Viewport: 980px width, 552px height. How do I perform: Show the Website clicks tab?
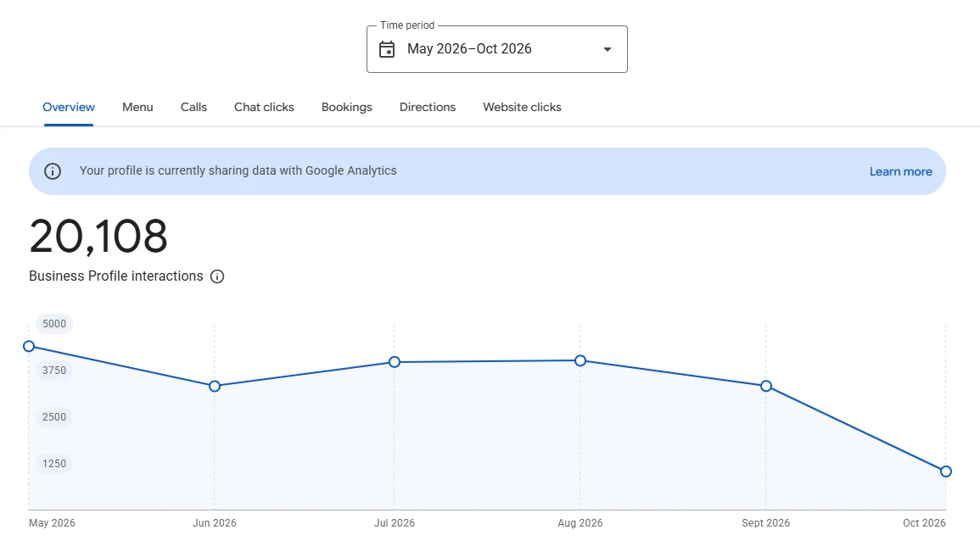click(x=522, y=108)
